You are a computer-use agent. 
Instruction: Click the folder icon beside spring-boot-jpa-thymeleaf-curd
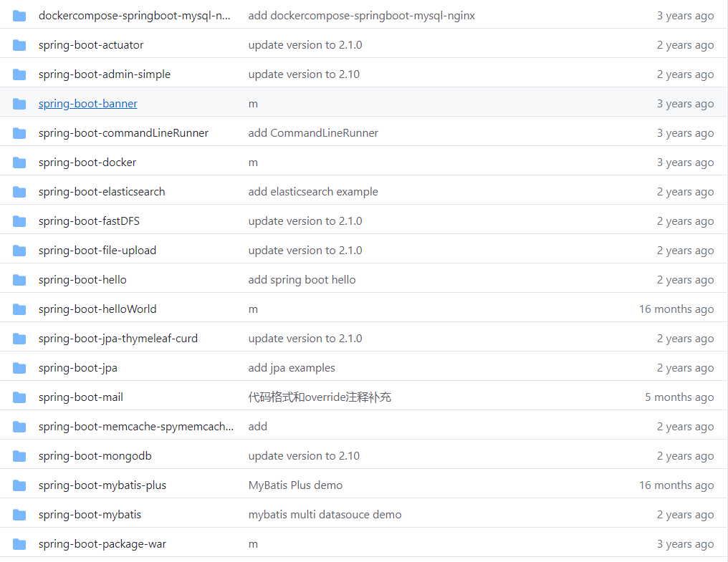point(19,339)
